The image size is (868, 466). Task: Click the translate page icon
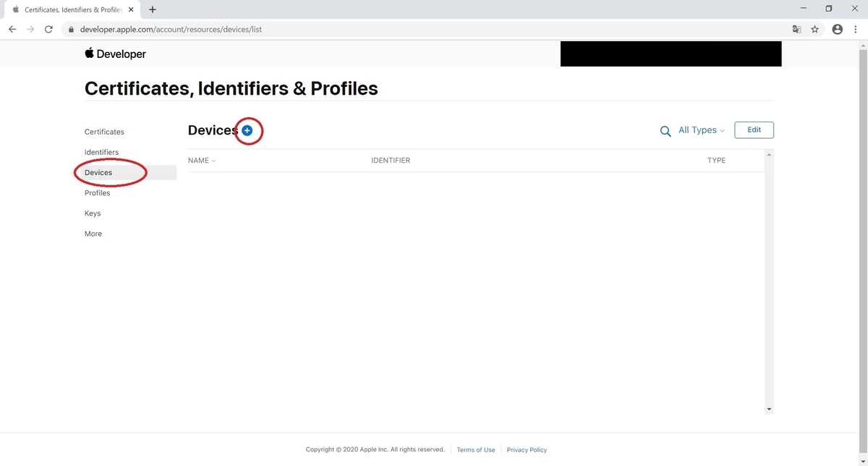(796, 30)
